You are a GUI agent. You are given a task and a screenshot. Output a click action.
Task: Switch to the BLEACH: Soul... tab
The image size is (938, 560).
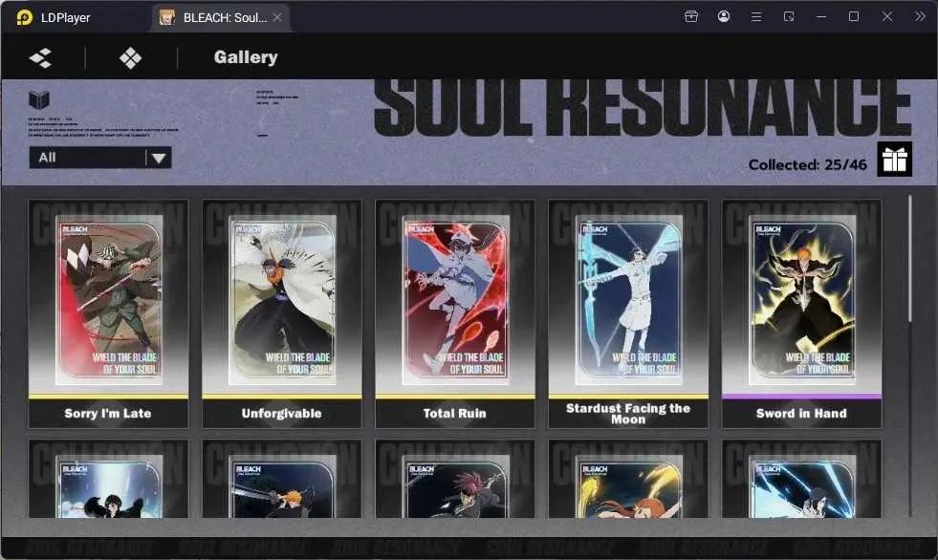click(x=220, y=17)
